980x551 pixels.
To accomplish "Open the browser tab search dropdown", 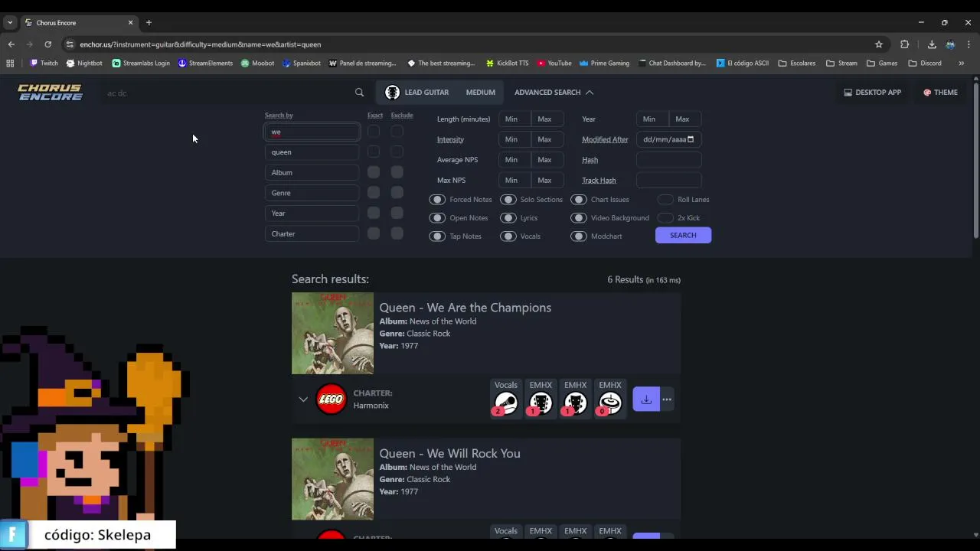I will pos(10,23).
